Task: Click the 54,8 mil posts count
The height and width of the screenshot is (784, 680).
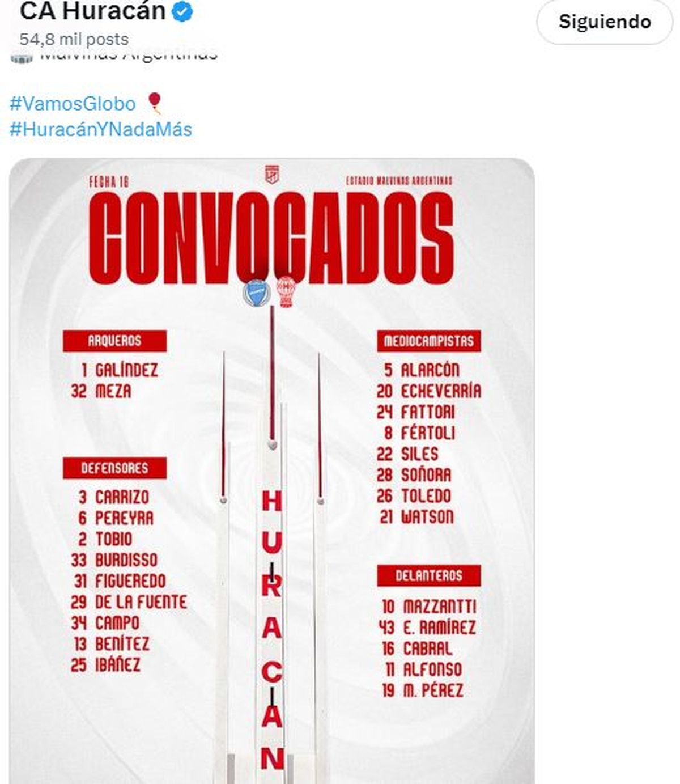Action: click(74, 39)
